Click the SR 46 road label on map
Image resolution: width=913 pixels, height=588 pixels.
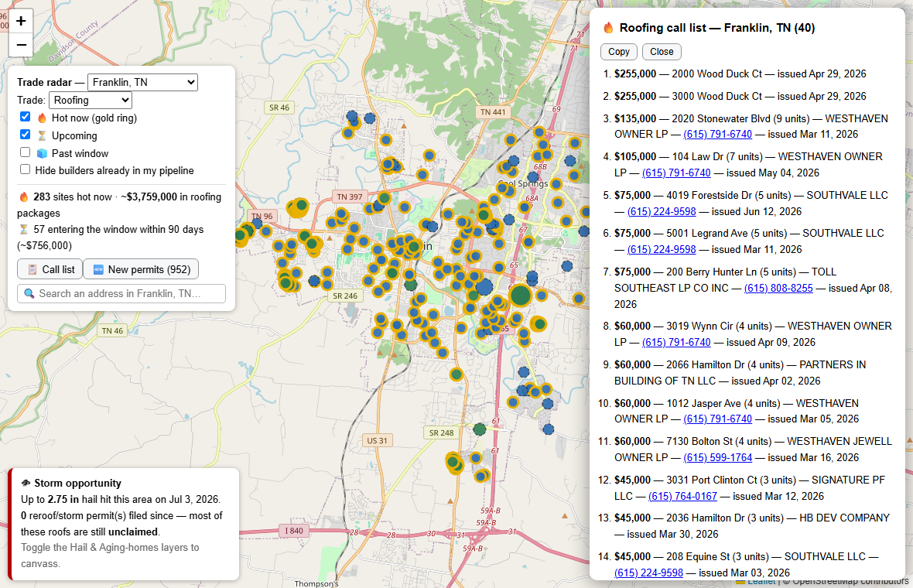[x=279, y=107]
